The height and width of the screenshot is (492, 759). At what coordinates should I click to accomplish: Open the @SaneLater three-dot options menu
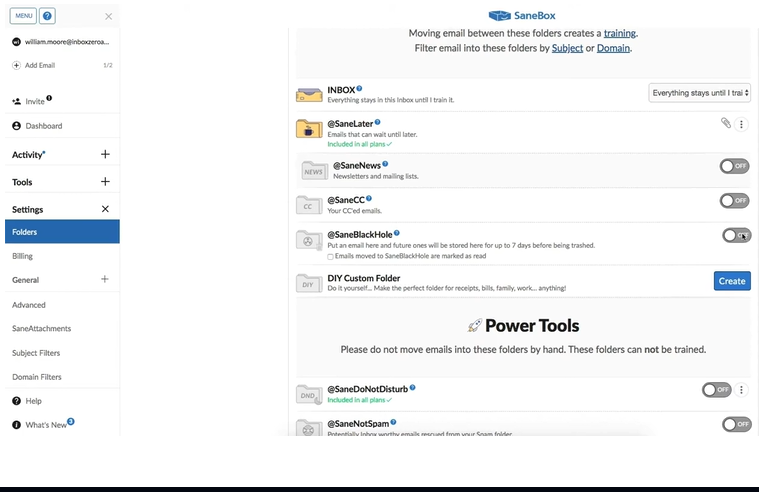pyautogui.click(x=741, y=124)
